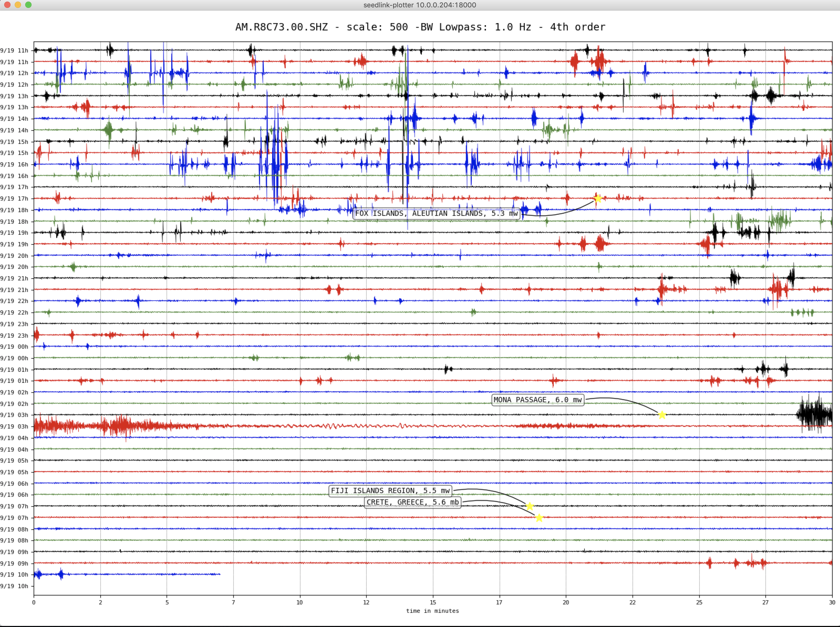
Task: Click the green '9/19 22h' row label
Action: [14, 312]
